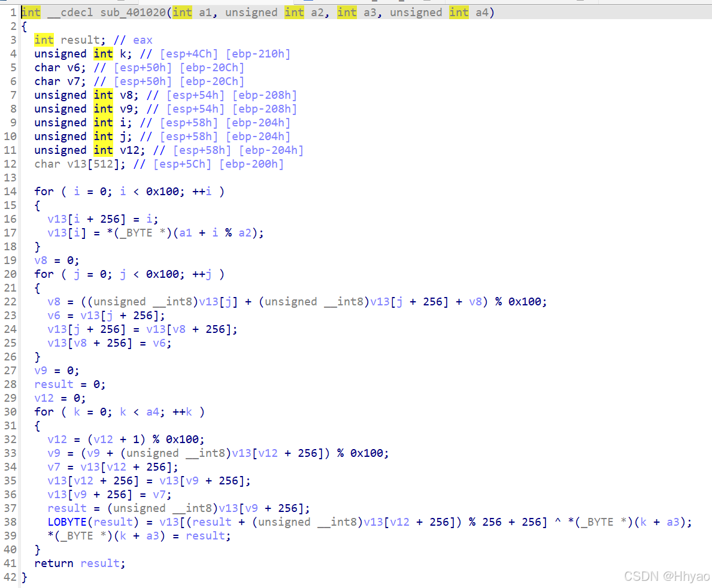The width and height of the screenshot is (712, 588).
Task: Click variable j in its line 10 declaration
Action: 123,136
